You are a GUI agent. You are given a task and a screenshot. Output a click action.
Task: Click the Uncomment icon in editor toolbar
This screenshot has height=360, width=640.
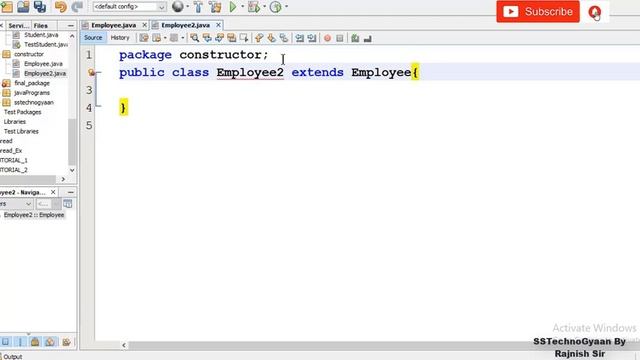coord(367,38)
